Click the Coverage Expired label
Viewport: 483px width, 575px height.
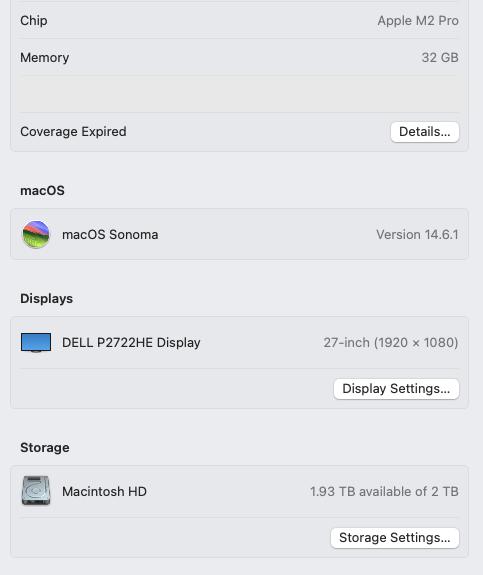pyautogui.click(x=73, y=132)
